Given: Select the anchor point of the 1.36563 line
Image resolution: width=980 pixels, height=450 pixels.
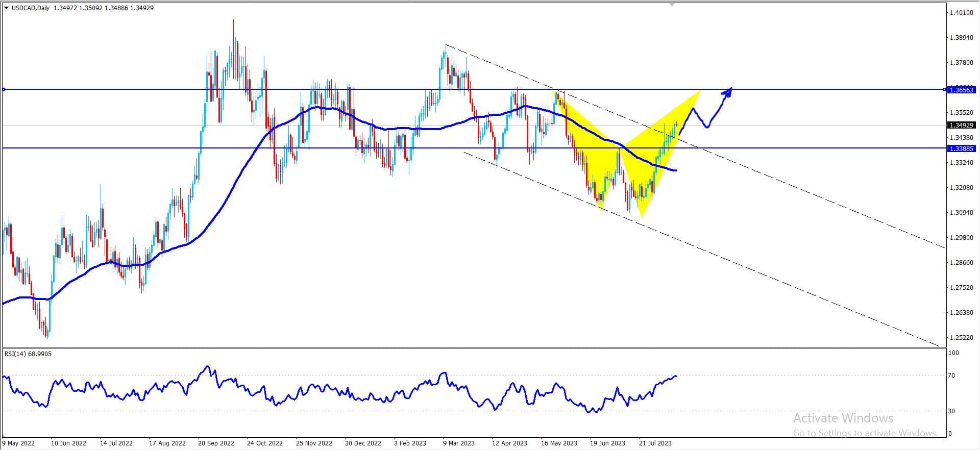Looking at the screenshot, I should 4,89.
